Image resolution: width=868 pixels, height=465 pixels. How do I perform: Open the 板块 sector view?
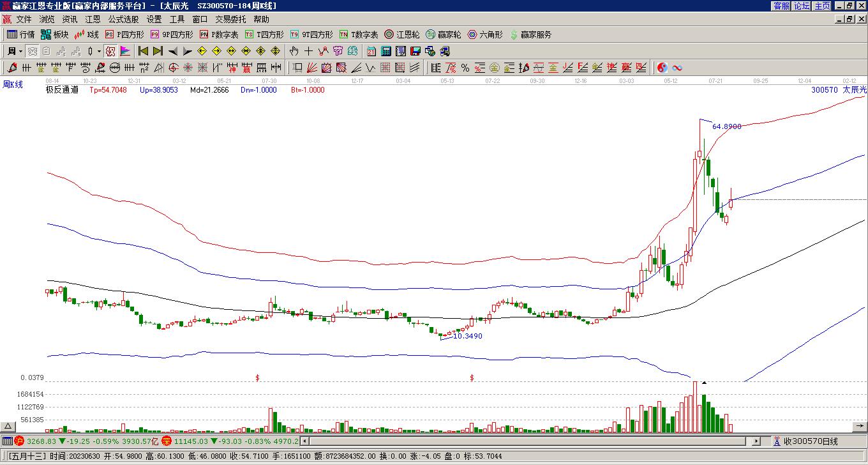click(55, 34)
